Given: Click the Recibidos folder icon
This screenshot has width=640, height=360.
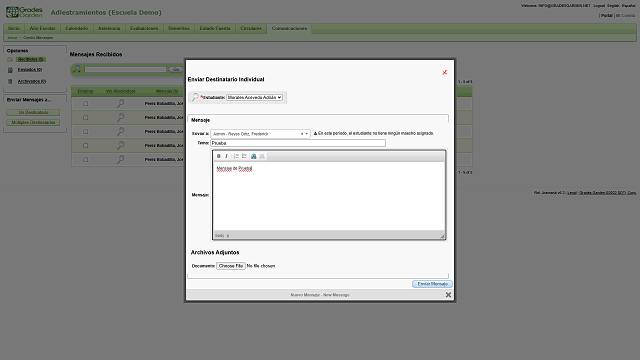Looking at the screenshot, I should (x=10, y=60).
